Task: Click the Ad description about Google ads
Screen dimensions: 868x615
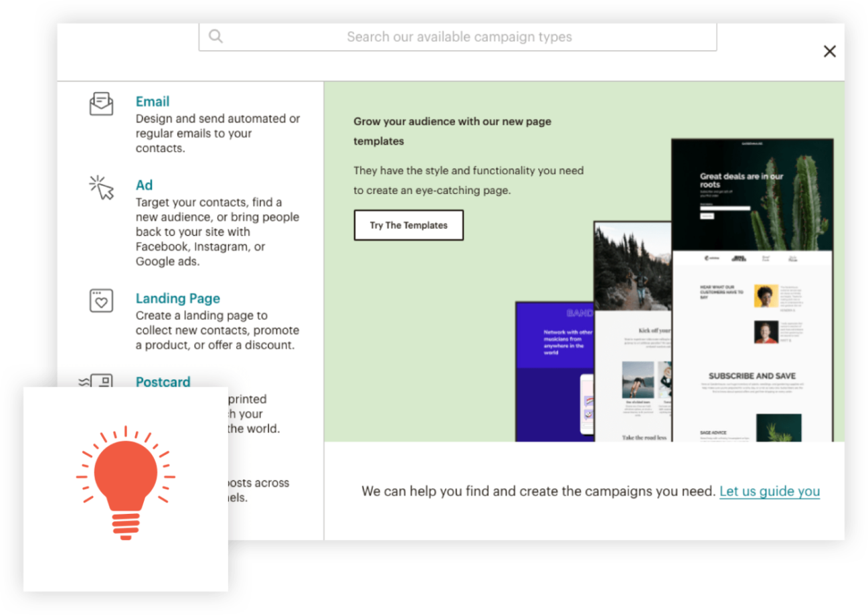Action: (x=218, y=232)
